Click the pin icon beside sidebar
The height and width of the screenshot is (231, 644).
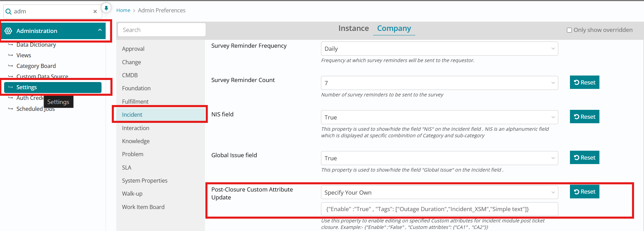tap(106, 8)
